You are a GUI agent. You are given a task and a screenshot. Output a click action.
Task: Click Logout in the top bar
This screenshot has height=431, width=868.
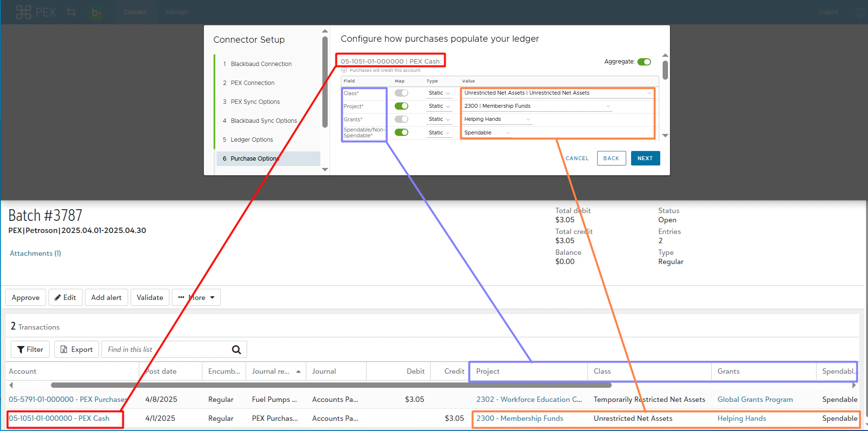(828, 12)
